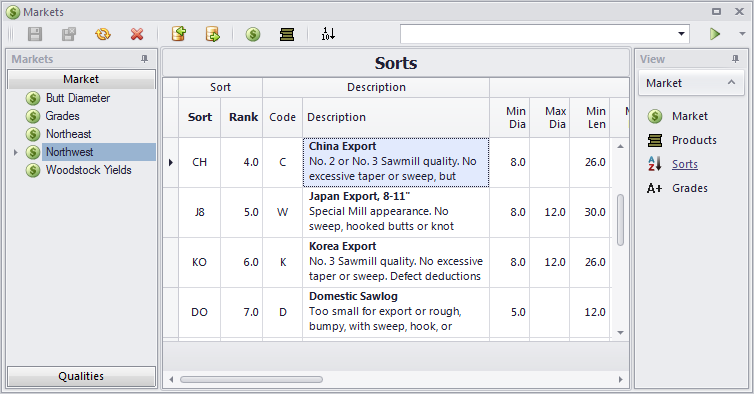Pin the View panel

735,59
